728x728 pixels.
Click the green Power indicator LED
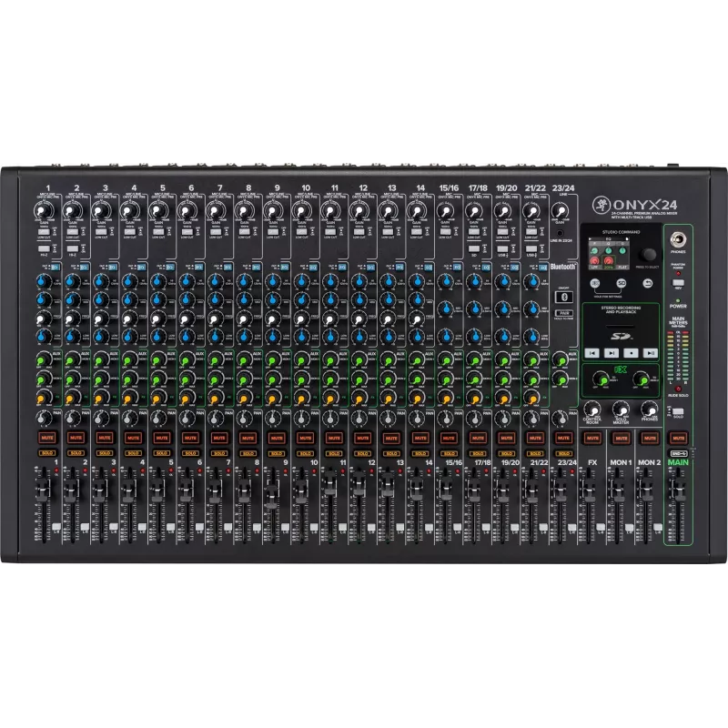(678, 300)
